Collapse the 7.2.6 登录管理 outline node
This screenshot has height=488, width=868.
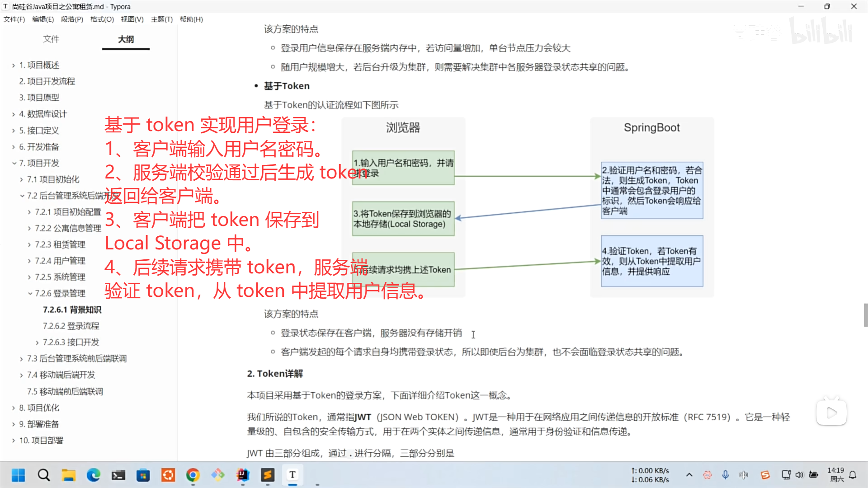[x=30, y=294]
